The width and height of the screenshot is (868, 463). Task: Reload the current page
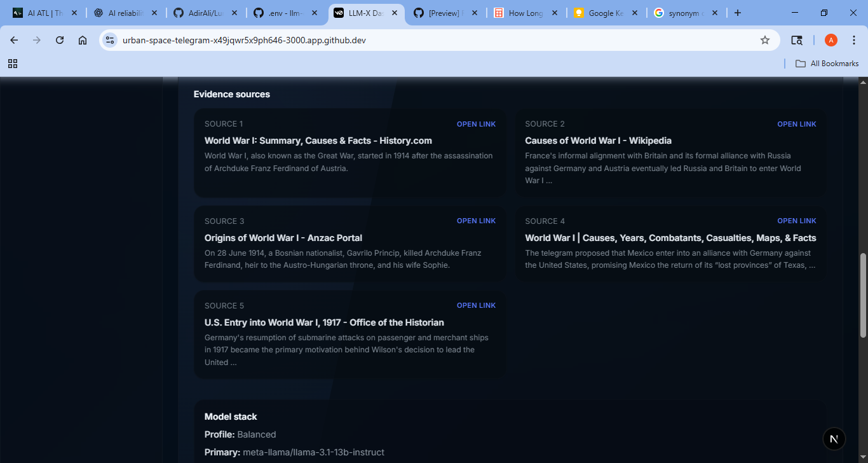coord(60,40)
